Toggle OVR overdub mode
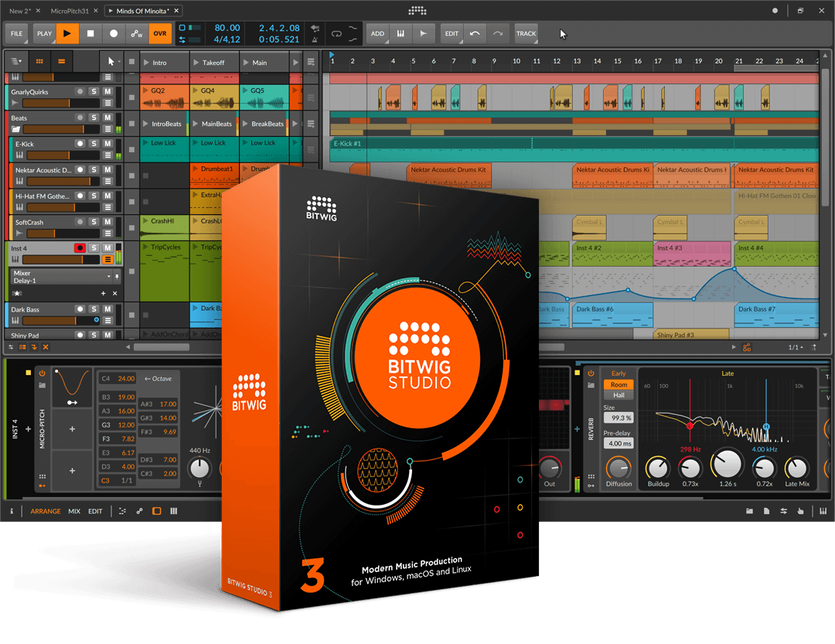The image size is (835, 644). click(160, 33)
